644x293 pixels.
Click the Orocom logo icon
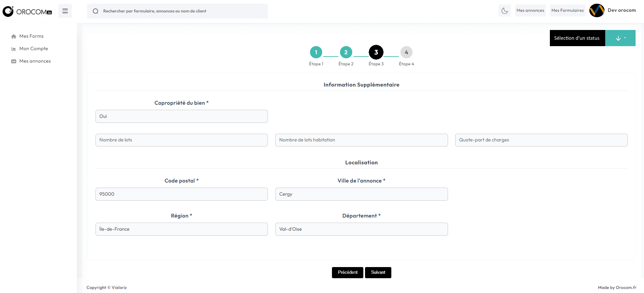8,11
